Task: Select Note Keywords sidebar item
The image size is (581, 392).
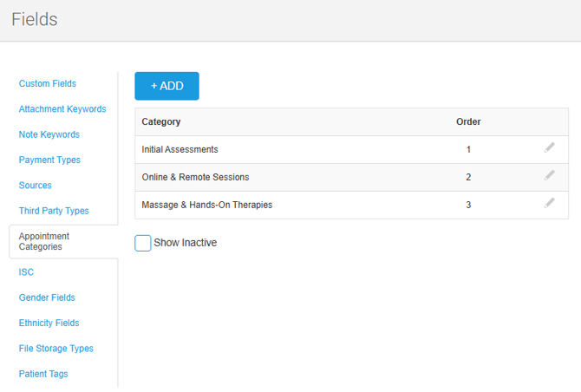Action: [x=49, y=134]
